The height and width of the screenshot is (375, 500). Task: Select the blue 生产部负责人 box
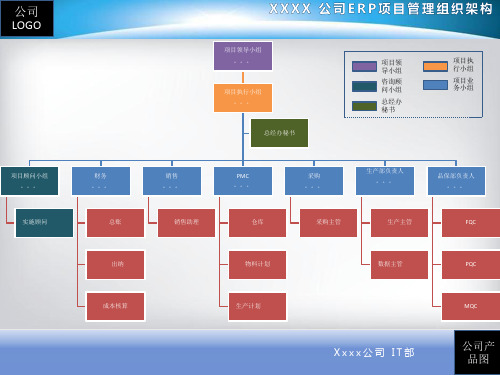click(x=385, y=181)
